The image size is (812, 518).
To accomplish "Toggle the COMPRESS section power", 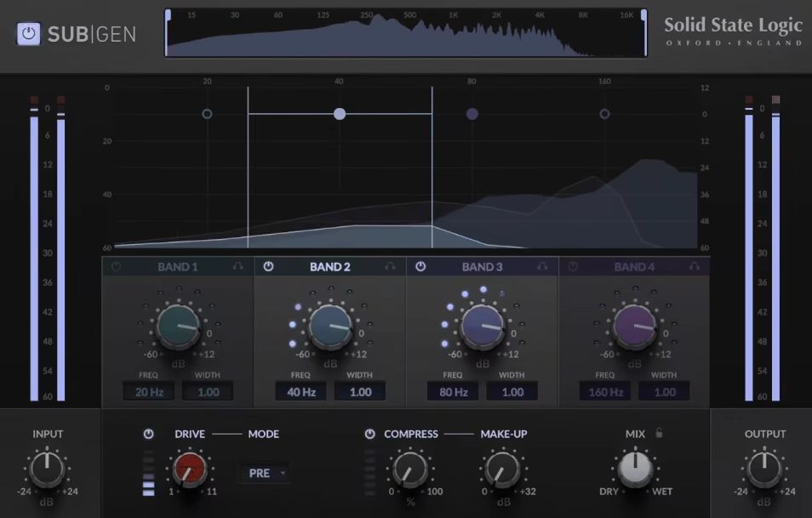I will pos(370,434).
